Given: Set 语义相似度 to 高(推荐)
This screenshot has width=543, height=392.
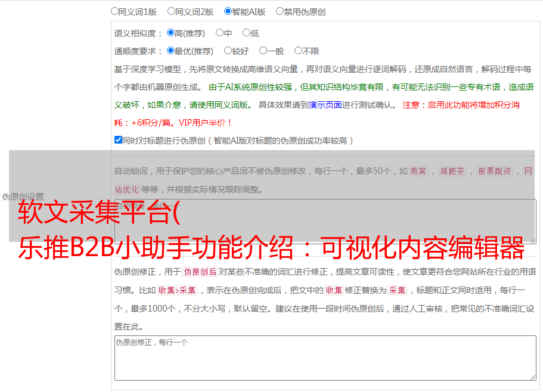Looking at the screenshot, I should pyautogui.click(x=170, y=33).
